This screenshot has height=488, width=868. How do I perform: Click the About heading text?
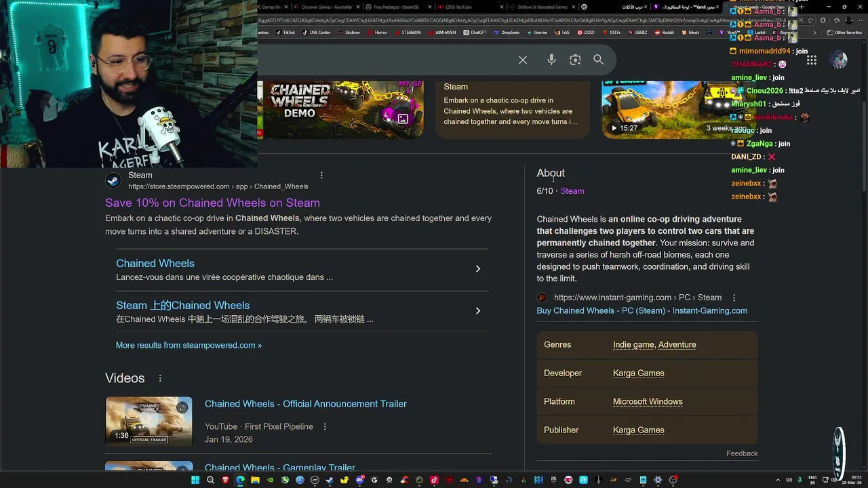[x=551, y=173]
